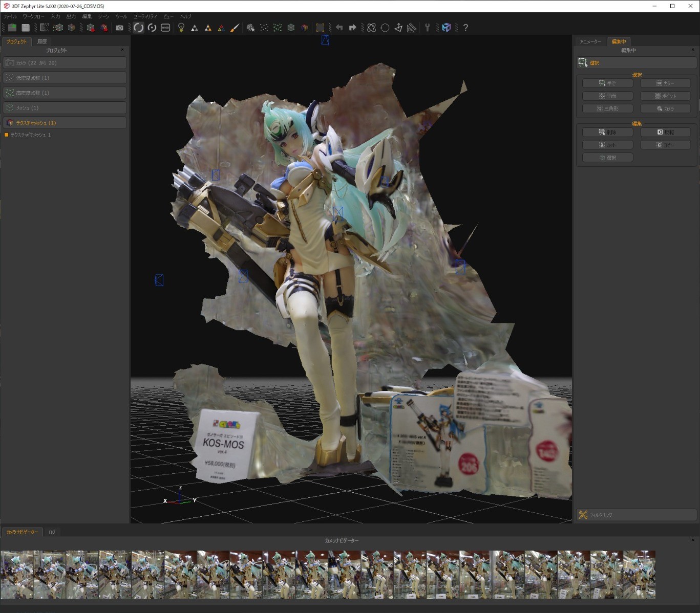Click the 削除 edit button

(607, 132)
